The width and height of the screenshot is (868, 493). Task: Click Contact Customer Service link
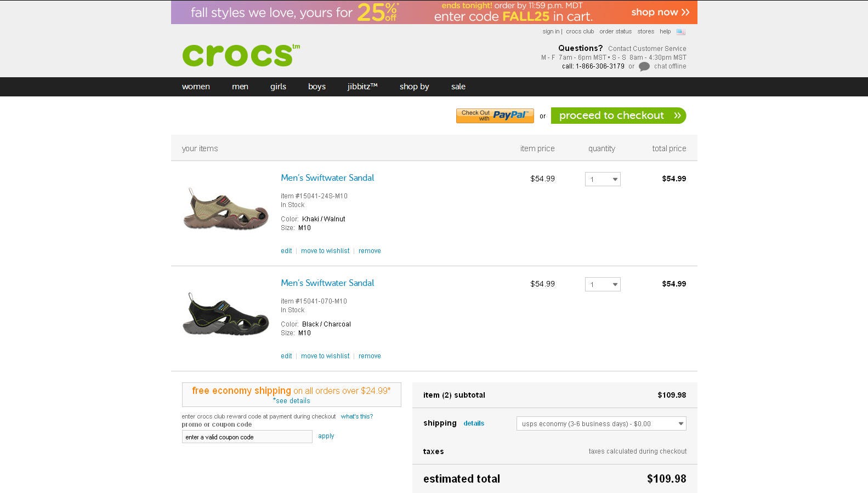pyautogui.click(x=647, y=49)
